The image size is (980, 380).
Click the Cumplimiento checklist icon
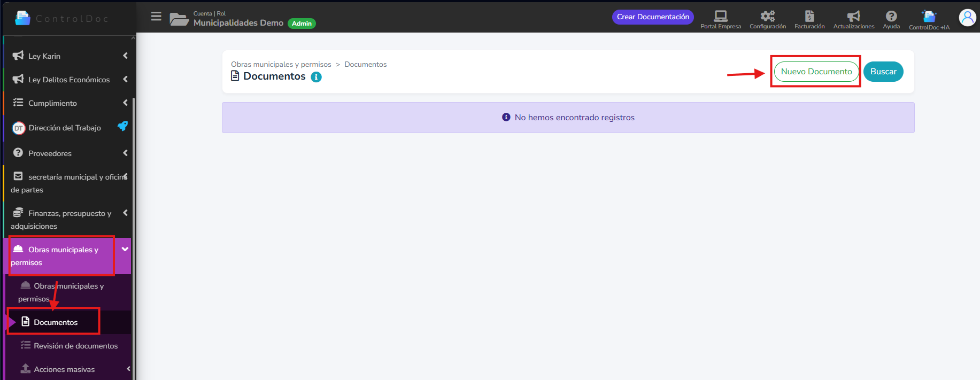tap(18, 103)
